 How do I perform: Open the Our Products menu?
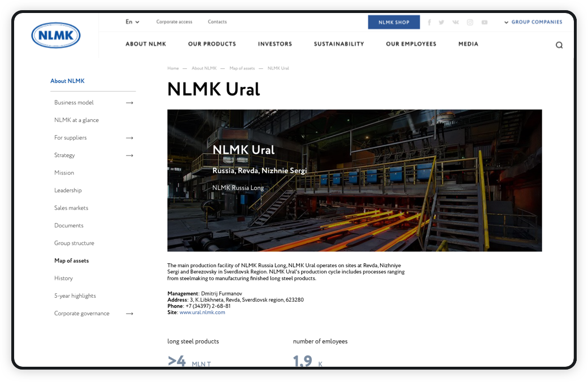pos(212,44)
